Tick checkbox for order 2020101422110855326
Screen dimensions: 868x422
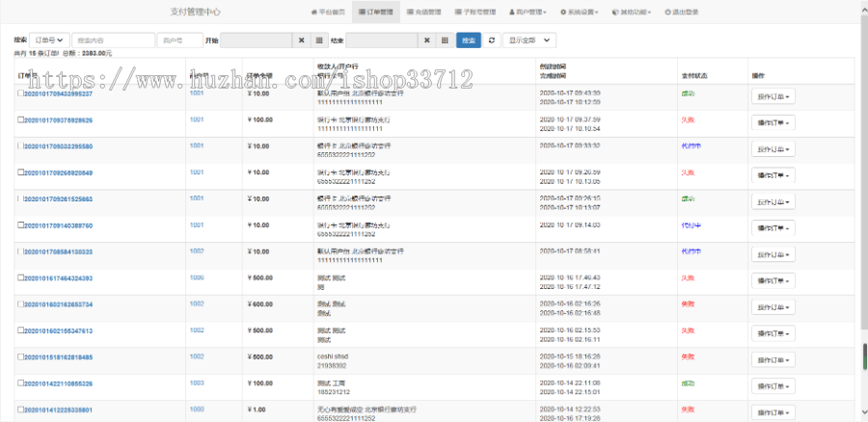coord(20,382)
